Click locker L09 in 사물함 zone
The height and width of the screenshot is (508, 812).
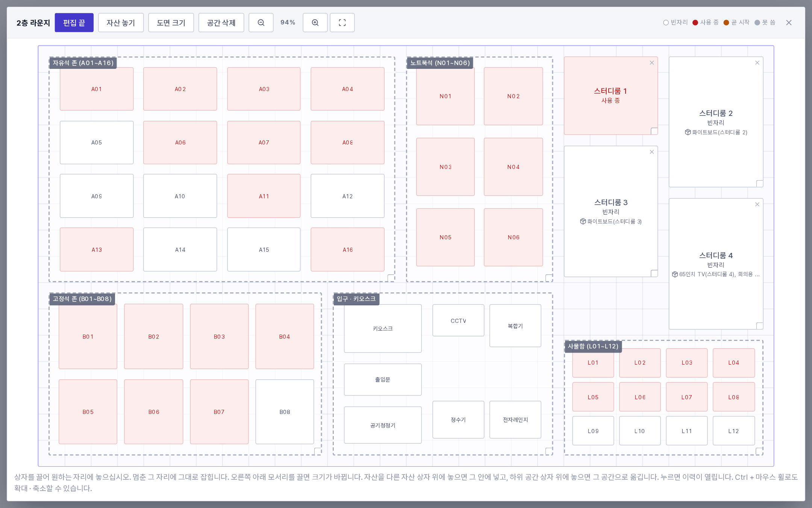tap(593, 431)
